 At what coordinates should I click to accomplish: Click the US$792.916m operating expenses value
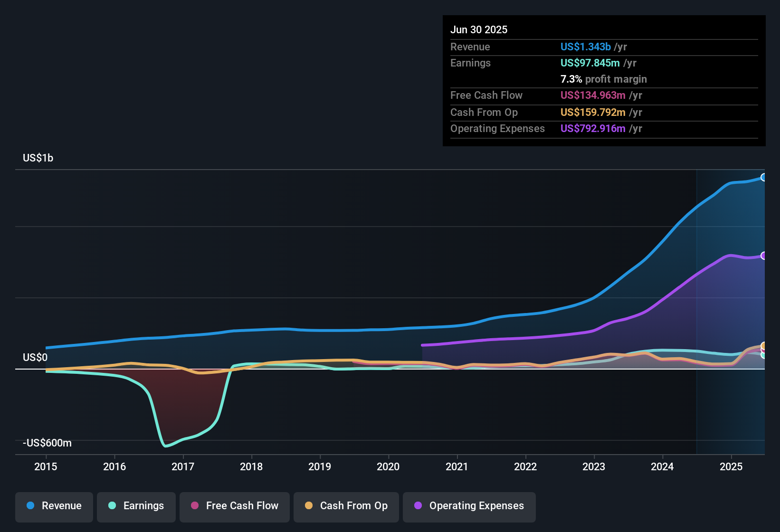(x=593, y=128)
